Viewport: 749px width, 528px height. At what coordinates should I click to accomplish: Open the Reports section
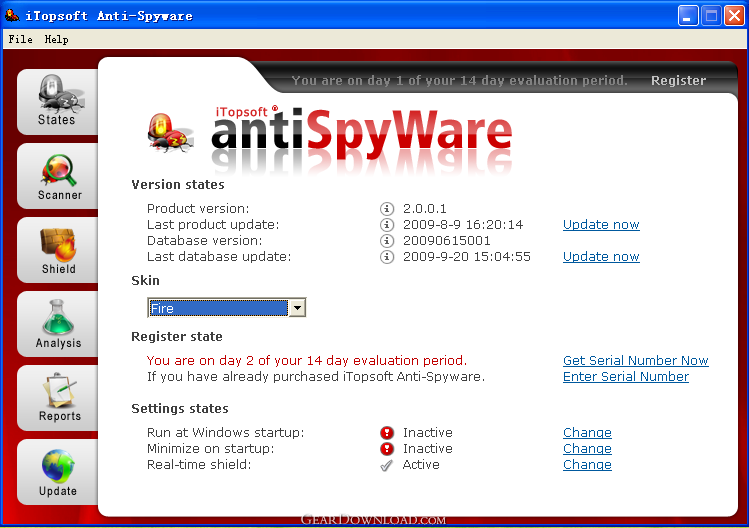(x=58, y=398)
